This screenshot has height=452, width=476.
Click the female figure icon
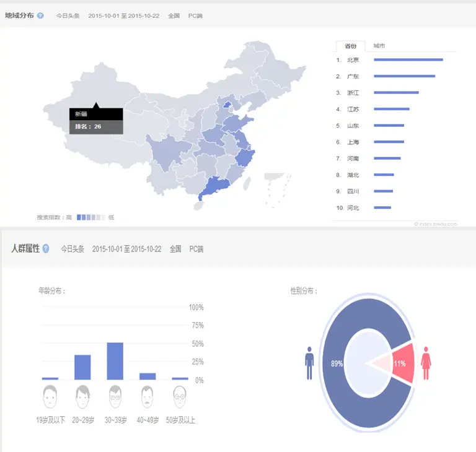point(426,363)
